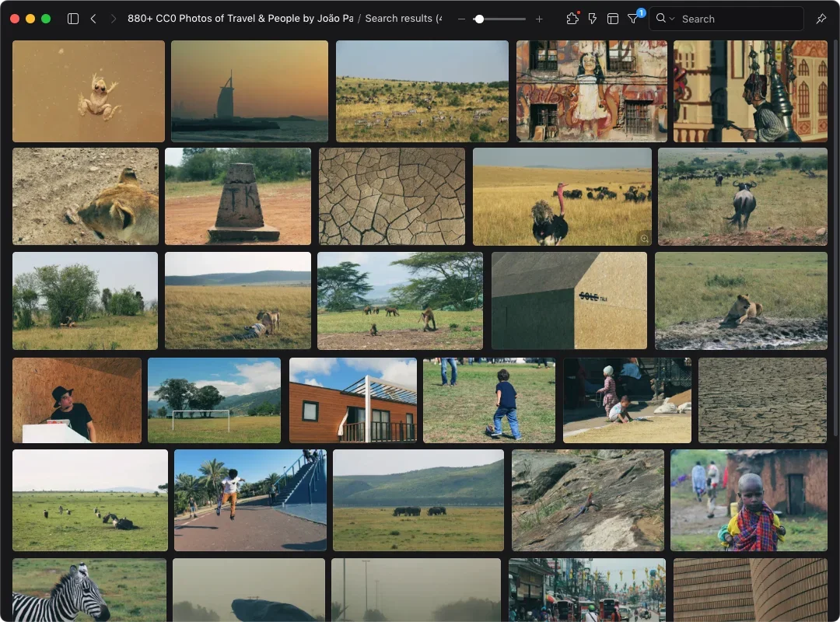Click the vertical scrollbar on right edge
This screenshot has height=622, width=840.
click(x=835, y=233)
